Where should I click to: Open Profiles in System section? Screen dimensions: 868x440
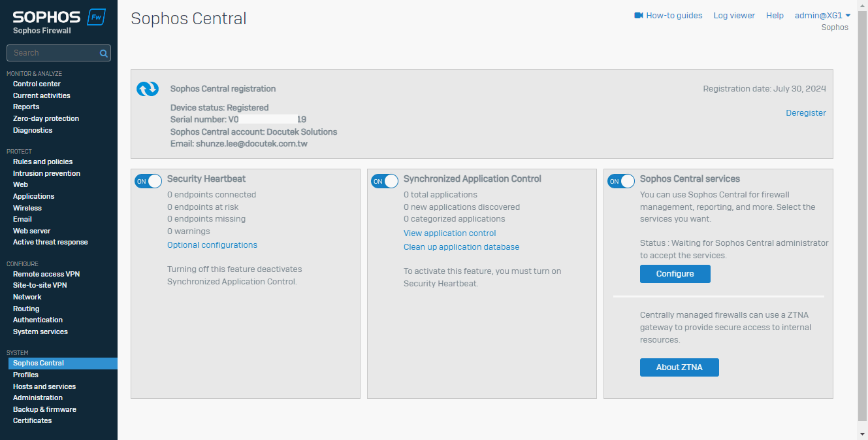coord(25,375)
